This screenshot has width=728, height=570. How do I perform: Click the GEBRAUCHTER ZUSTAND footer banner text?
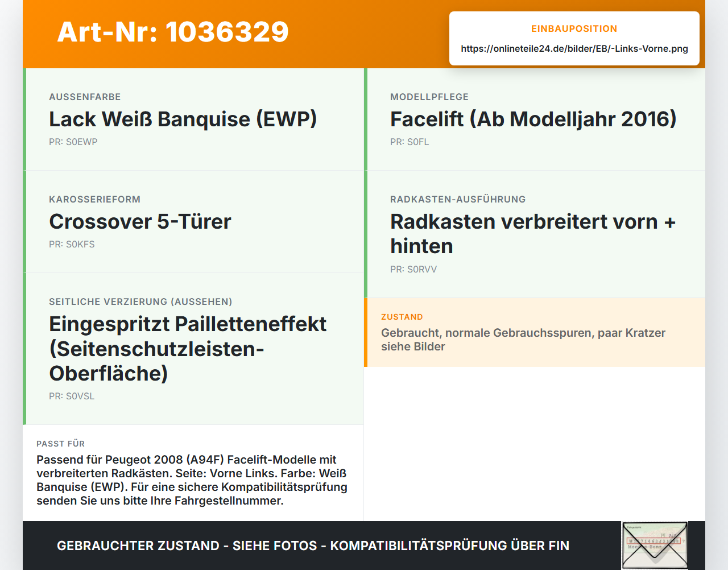pyautogui.click(x=313, y=546)
